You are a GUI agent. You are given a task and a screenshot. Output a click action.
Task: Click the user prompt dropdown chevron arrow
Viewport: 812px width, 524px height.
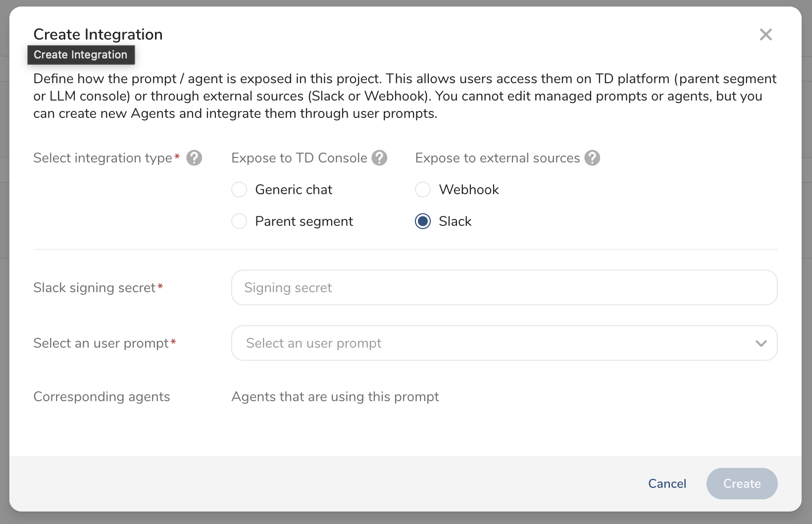761,343
